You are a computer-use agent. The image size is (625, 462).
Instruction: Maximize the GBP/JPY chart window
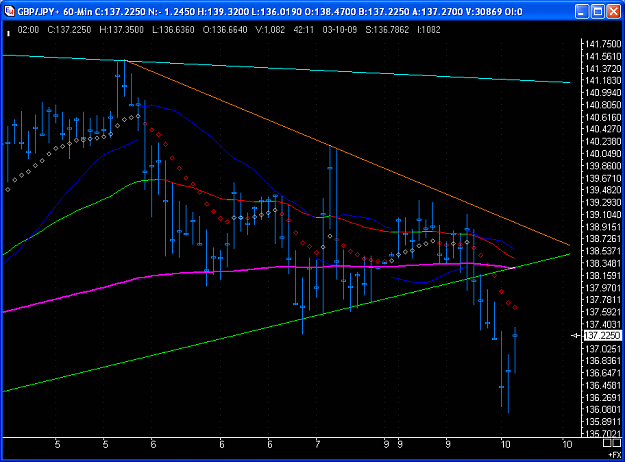598,12
